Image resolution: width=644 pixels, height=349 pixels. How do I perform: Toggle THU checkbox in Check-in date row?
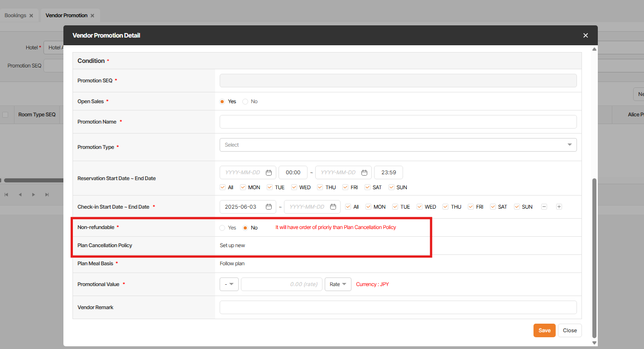click(x=446, y=207)
